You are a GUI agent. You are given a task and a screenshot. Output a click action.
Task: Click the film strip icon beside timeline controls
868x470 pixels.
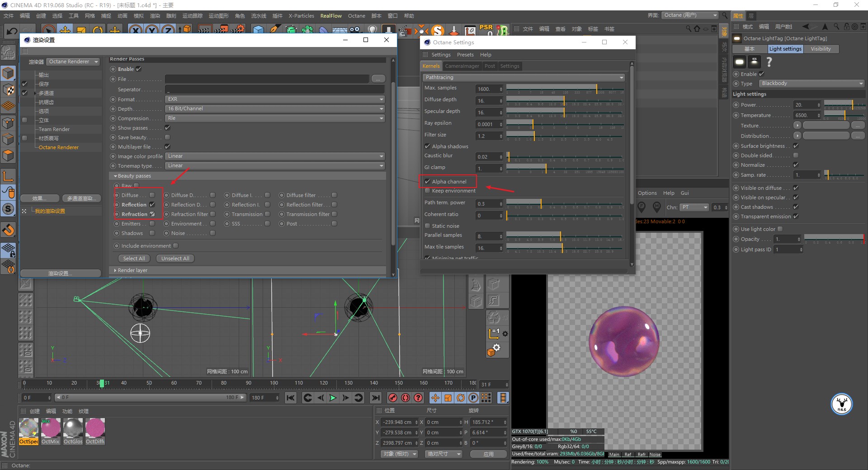click(503, 398)
